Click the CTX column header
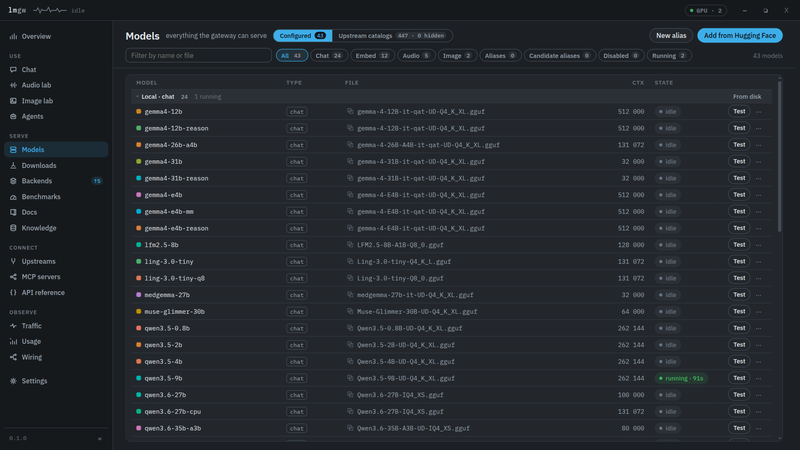This screenshot has width=800, height=450. [x=638, y=83]
